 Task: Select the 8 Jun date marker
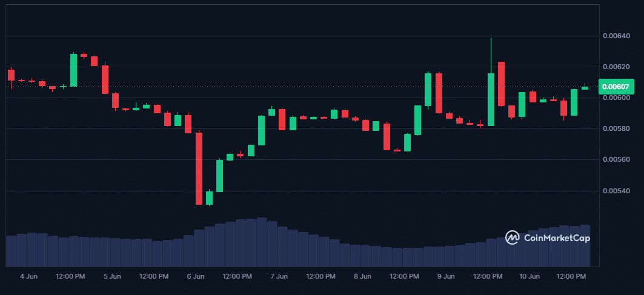[x=362, y=276]
